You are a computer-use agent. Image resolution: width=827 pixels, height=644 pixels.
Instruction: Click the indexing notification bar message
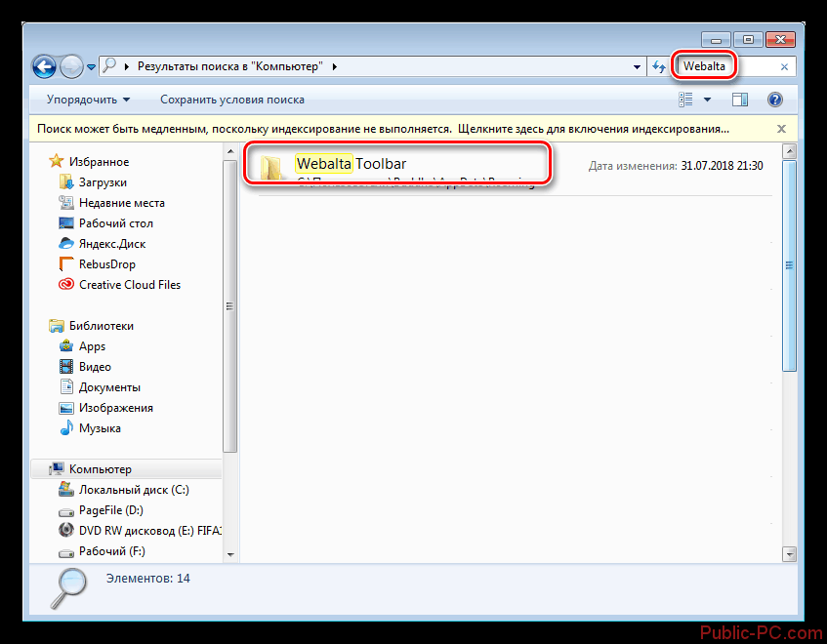[x=383, y=128]
